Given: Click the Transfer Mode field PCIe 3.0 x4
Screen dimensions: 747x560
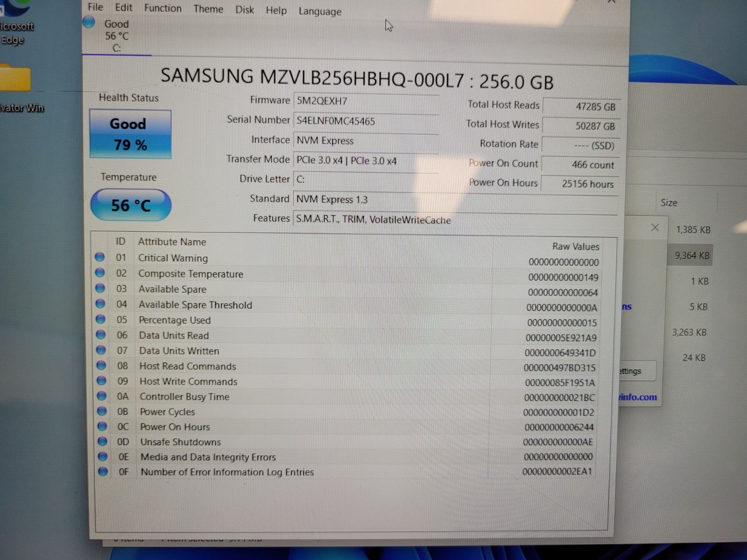Looking at the screenshot, I should point(366,161).
